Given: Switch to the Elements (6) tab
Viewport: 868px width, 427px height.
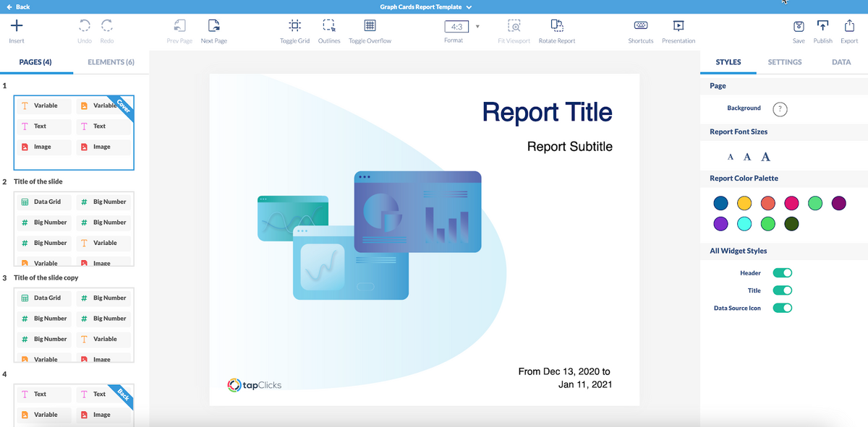Looking at the screenshot, I should 111,62.
